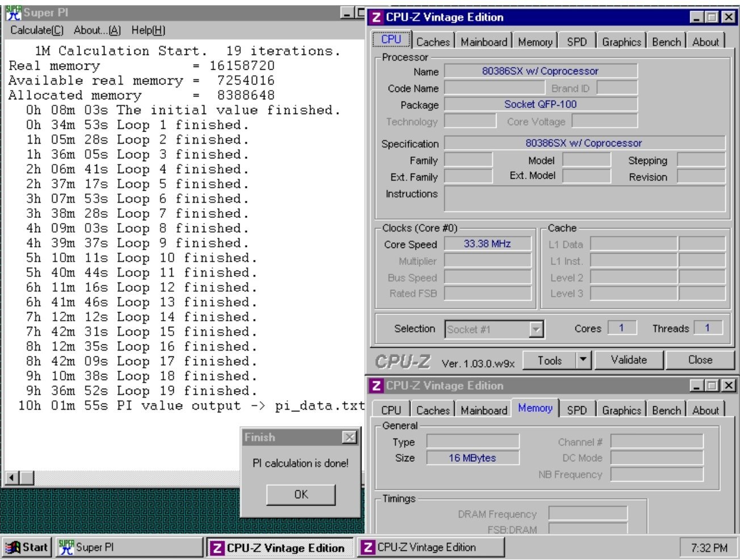
Task: Click the 'PI calculation is done!' message text
Action: click(301, 464)
